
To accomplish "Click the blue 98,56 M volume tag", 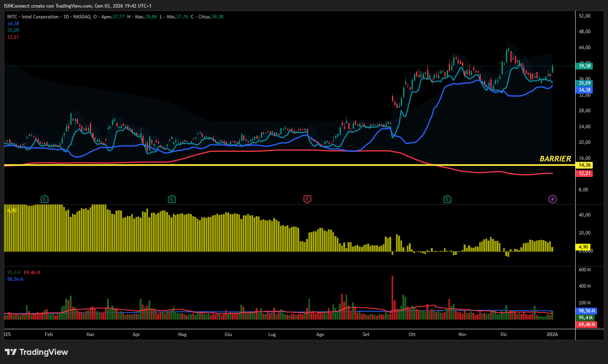I will [x=587, y=311].
